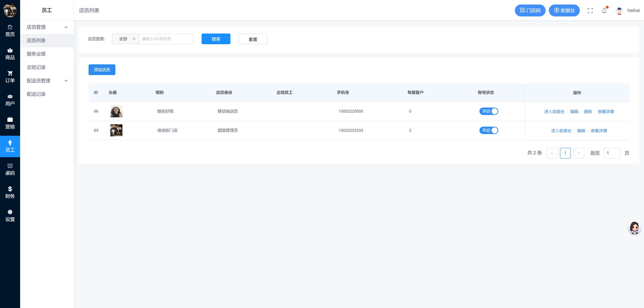Click the notification bell icon
The height and width of the screenshot is (308, 644).
coord(604,11)
